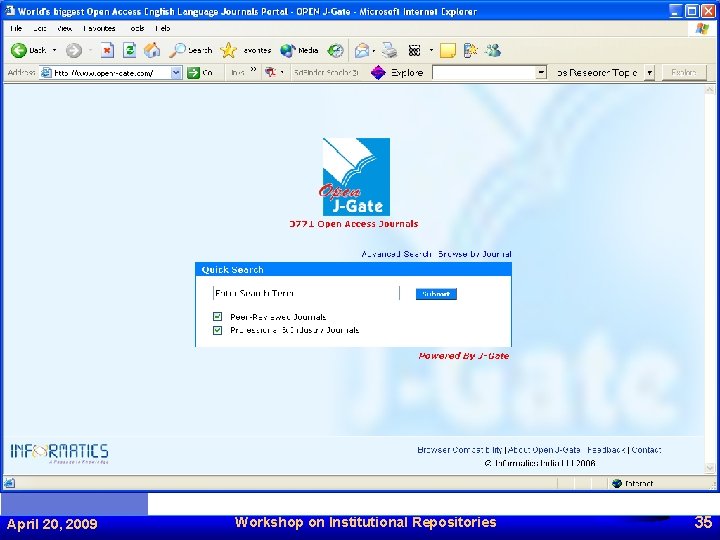Image resolution: width=720 pixels, height=540 pixels.
Task: Toggle the Peer-Reviewed Journals checkbox
Action: point(218,316)
